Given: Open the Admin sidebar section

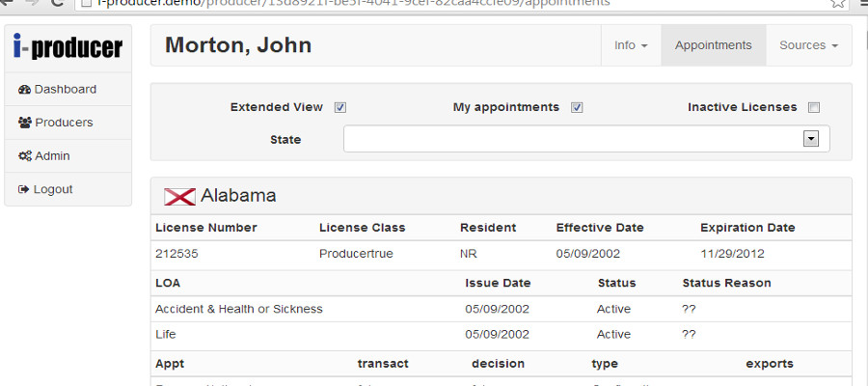Looking at the screenshot, I should click(52, 156).
